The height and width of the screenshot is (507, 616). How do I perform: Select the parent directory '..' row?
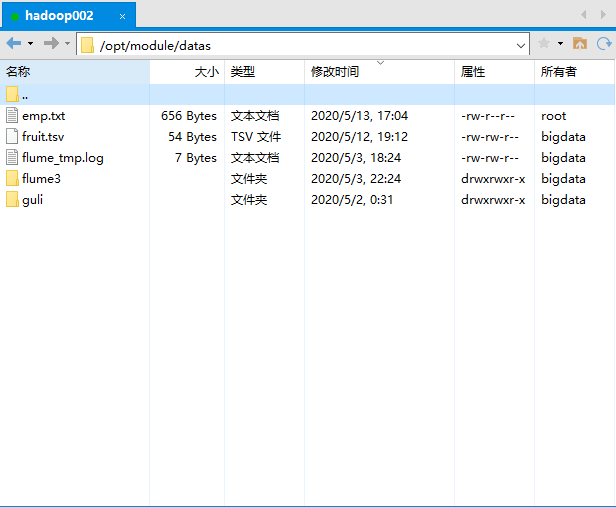(308, 94)
